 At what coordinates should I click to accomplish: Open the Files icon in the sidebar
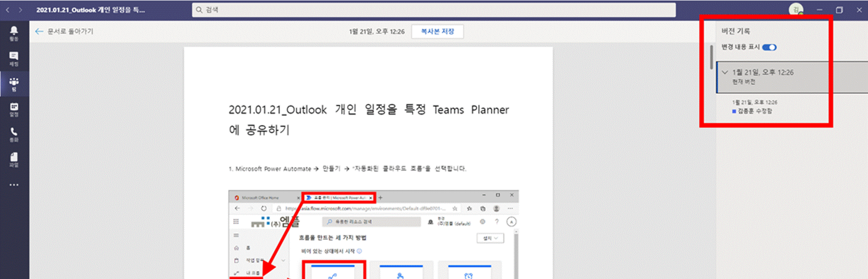pos(14,160)
